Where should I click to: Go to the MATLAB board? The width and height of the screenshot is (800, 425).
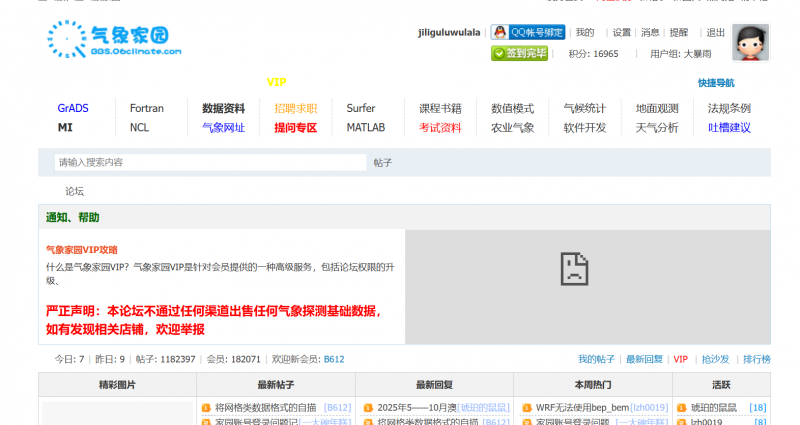(x=365, y=128)
